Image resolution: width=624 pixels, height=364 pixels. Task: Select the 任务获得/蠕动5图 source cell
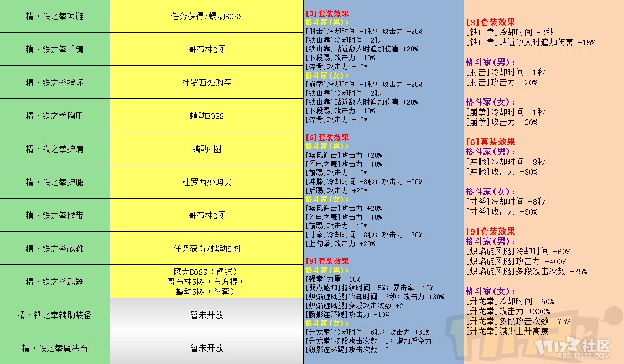pos(206,248)
